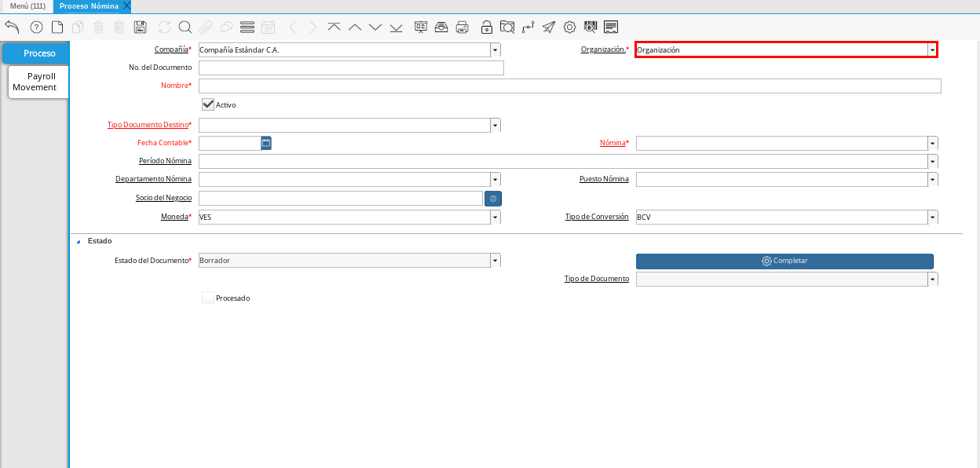Open the find record magnifier icon

tap(185, 27)
